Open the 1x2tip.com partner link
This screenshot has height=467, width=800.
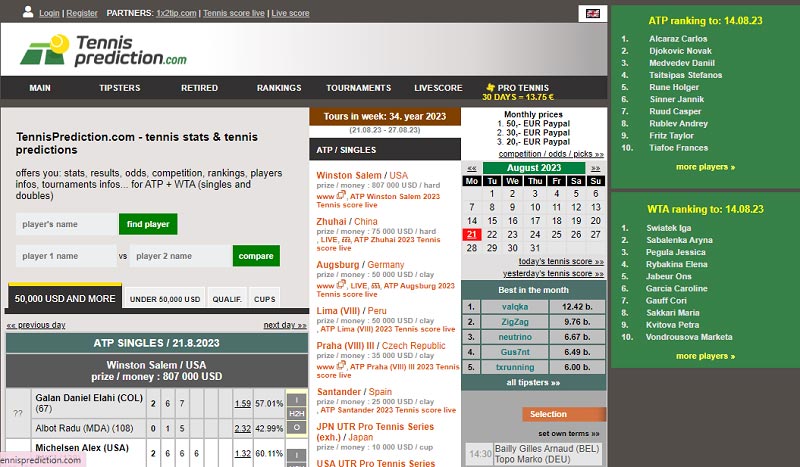coord(176,13)
